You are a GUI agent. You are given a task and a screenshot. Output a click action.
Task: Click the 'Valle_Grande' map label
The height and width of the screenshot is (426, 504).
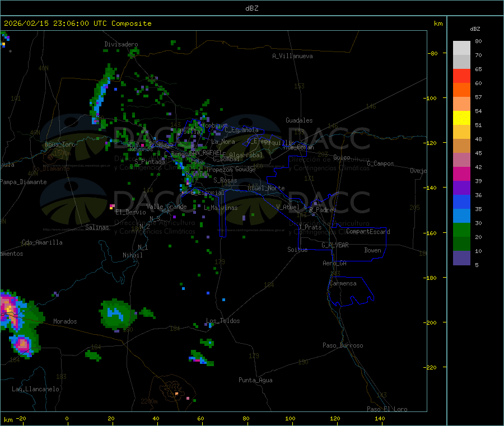[166, 207]
